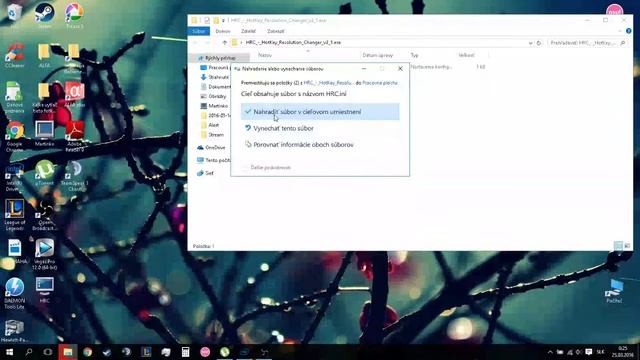
Task: Select OneDrive in the navigation pane
Action: [x=211, y=147]
